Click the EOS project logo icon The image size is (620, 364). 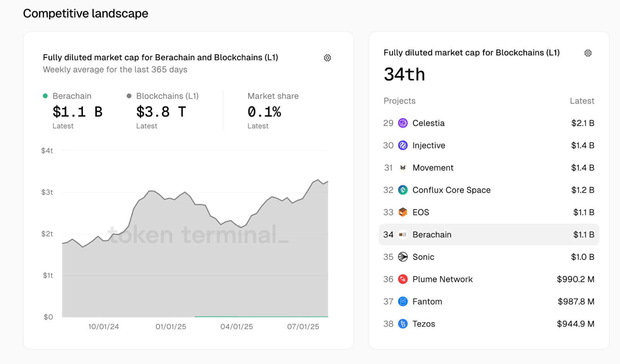click(x=403, y=212)
